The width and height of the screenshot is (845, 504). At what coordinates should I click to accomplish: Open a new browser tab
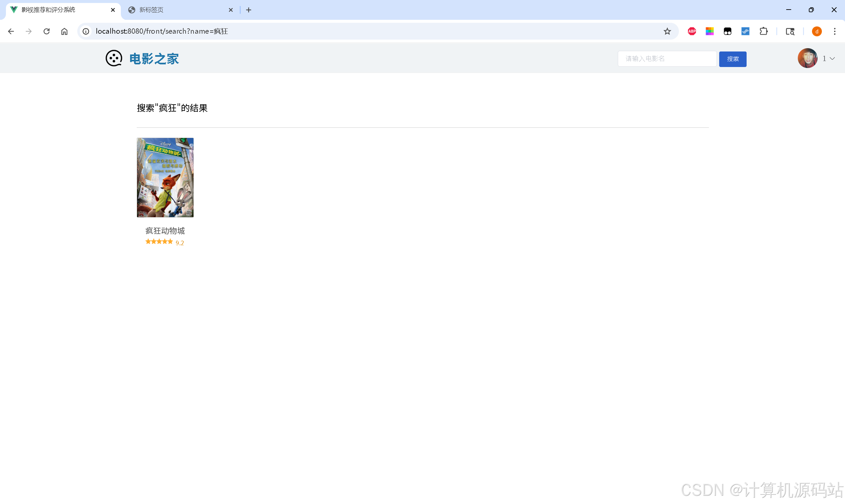pyautogui.click(x=249, y=10)
